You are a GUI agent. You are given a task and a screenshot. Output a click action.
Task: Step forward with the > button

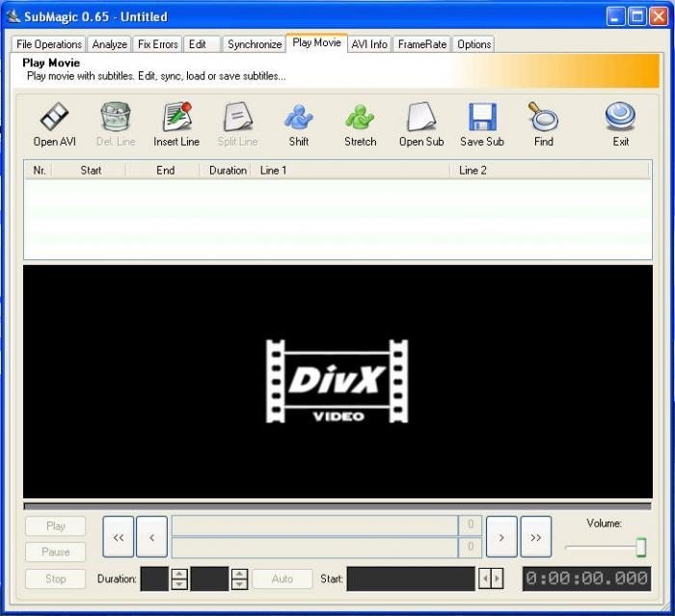click(x=501, y=537)
